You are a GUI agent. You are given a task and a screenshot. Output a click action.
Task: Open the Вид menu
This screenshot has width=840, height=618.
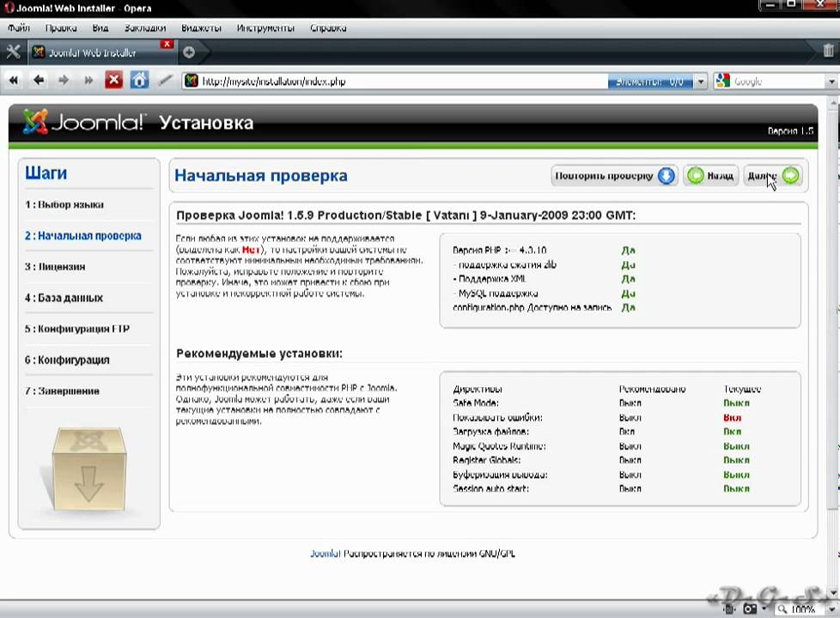click(x=100, y=27)
